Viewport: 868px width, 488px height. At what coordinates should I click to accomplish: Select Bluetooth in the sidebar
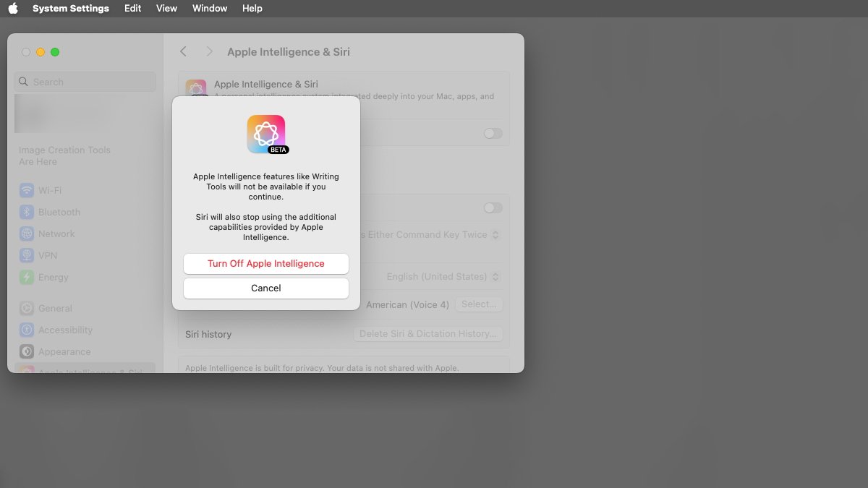tap(85, 213)
